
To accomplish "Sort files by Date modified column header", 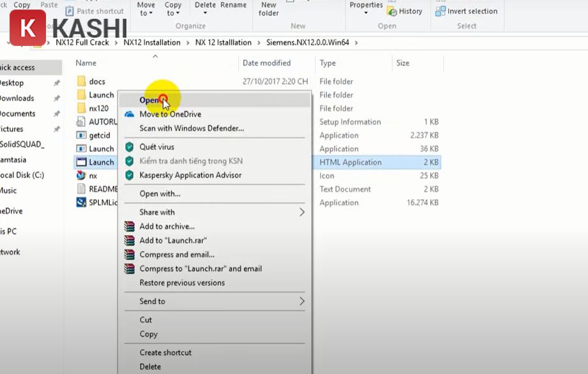I will tap(266, 63).
